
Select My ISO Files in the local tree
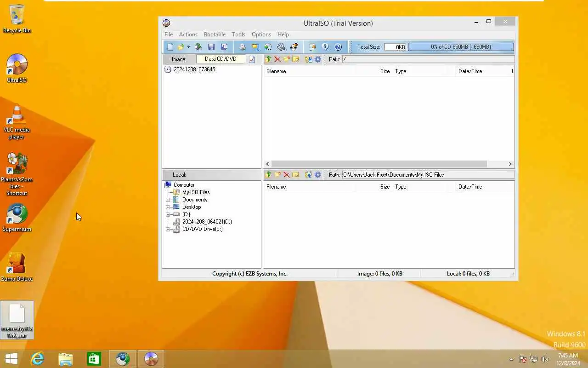coord(196,192)
